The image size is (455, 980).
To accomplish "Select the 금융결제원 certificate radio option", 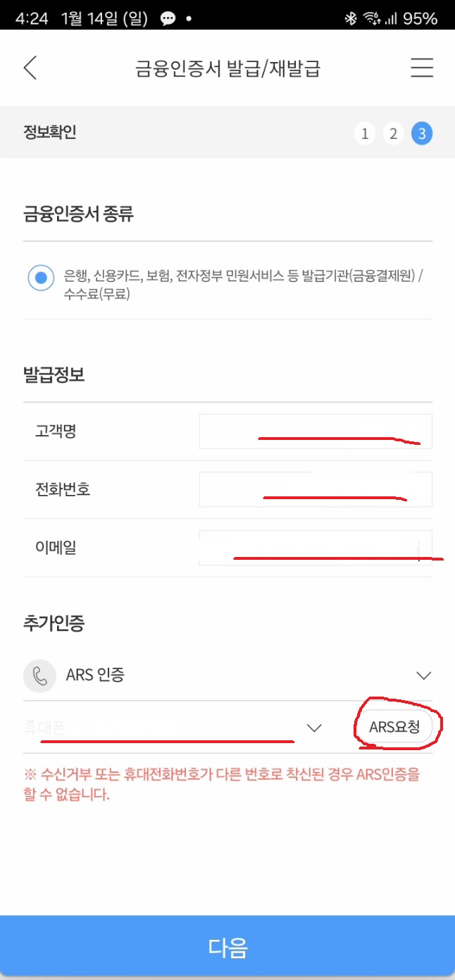I will click(41, 278).
